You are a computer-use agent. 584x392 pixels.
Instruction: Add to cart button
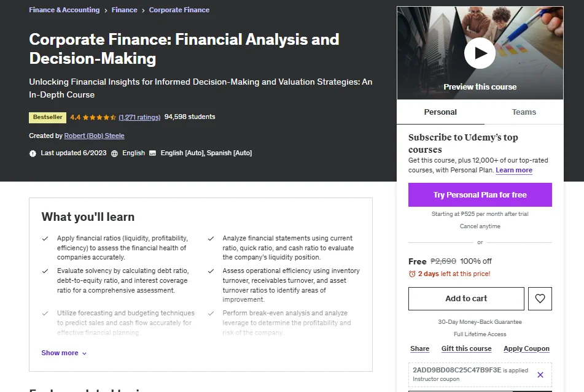(x=466, y=298)
